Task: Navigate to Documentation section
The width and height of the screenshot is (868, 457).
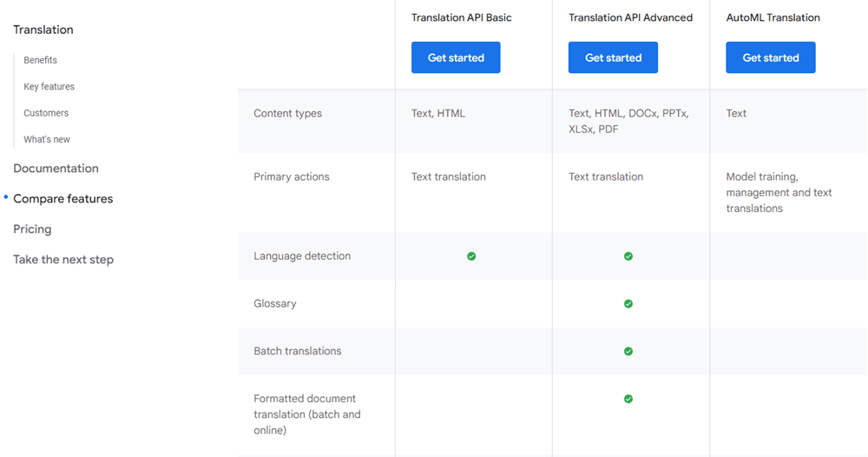Action: pyautogui.click(x=56, y=169)
